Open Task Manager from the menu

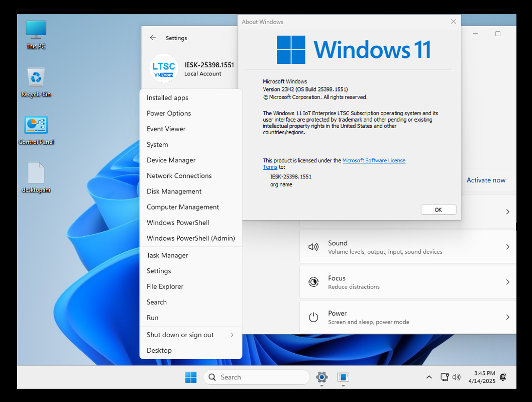click(191, 255)
